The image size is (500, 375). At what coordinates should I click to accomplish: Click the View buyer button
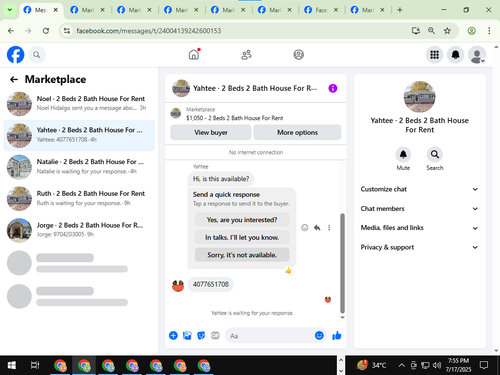point(211,133)
